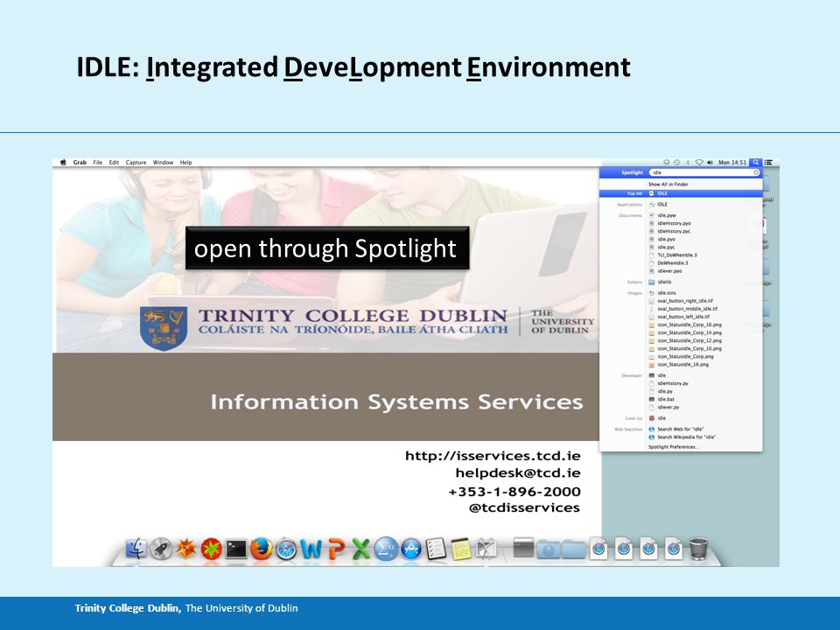Open the Notification Center list icon
The width and height of the screenshot is (840, 630).
768,163
